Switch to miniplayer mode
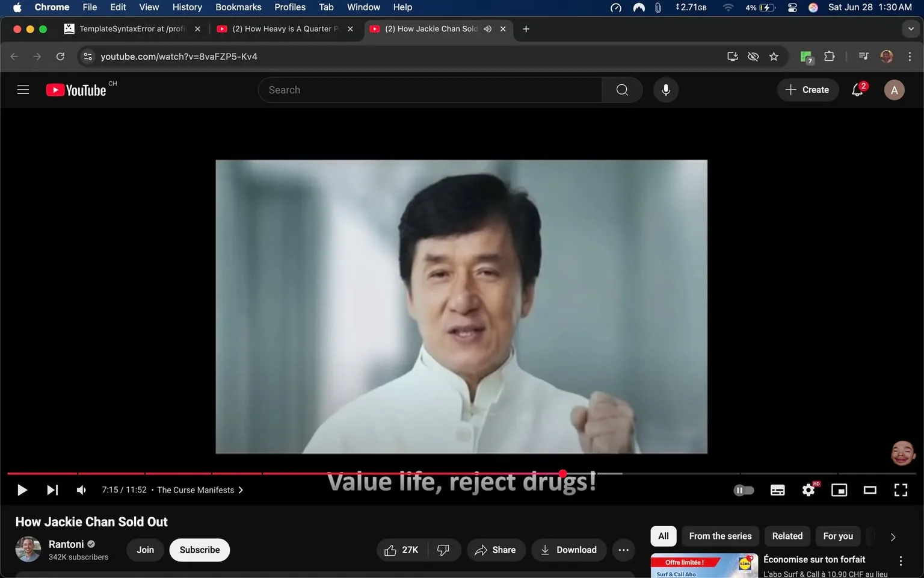 (839, 489)
